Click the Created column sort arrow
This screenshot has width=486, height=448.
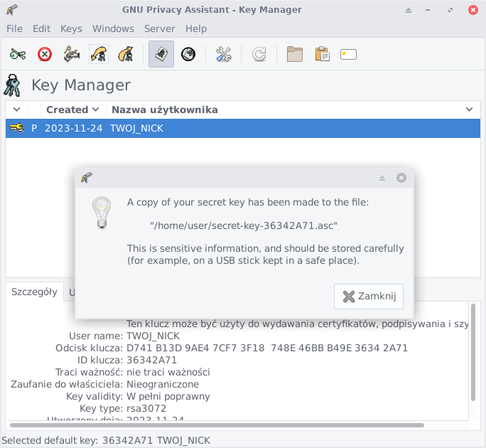95,110
